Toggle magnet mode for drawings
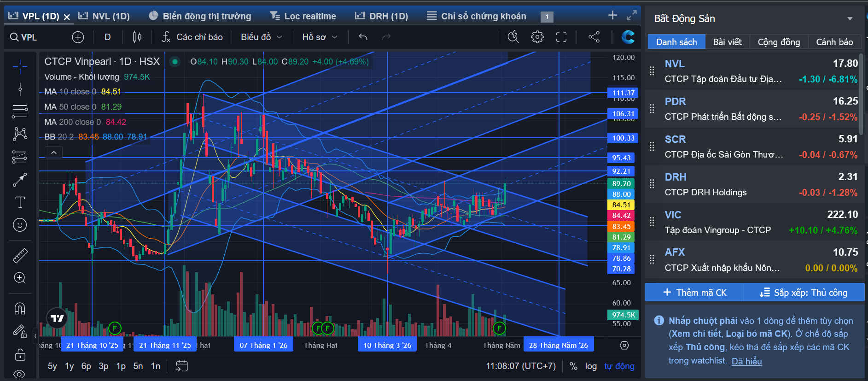 [20, 308]
